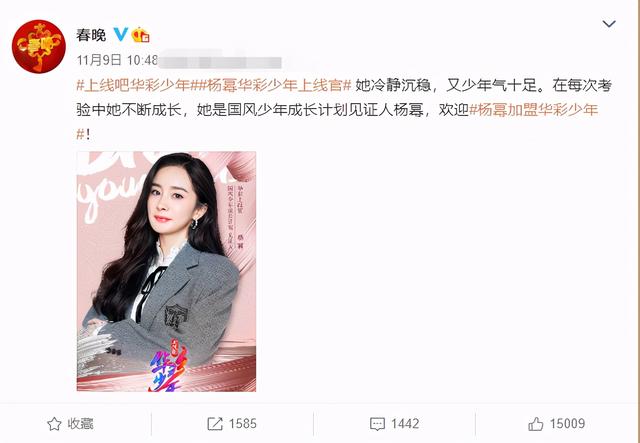Image resolution: width=640 pixels, height=443 pixels.
Task: Click the star favorite icon
Action: 54,424
